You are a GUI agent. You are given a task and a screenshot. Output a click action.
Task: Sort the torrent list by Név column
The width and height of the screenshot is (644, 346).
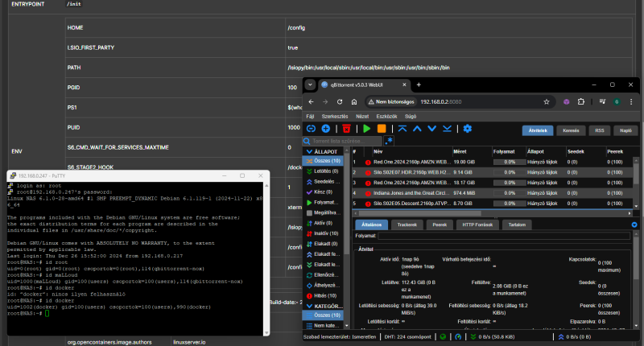pyautogui.click(x=411, y=151)
